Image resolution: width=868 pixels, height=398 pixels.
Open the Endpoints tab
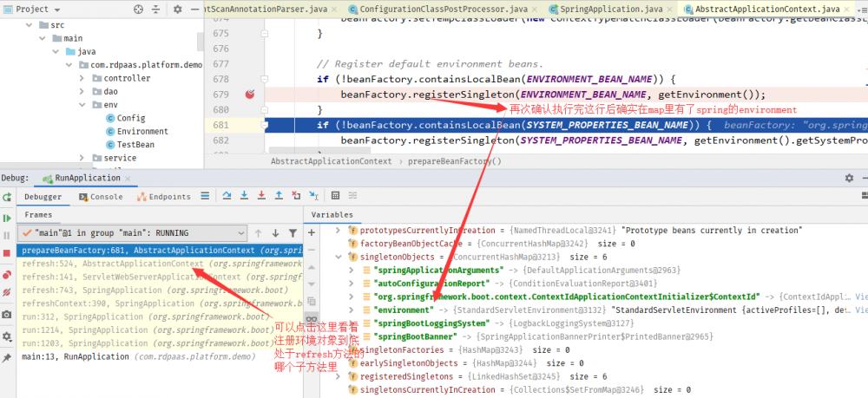pos(164,197)
